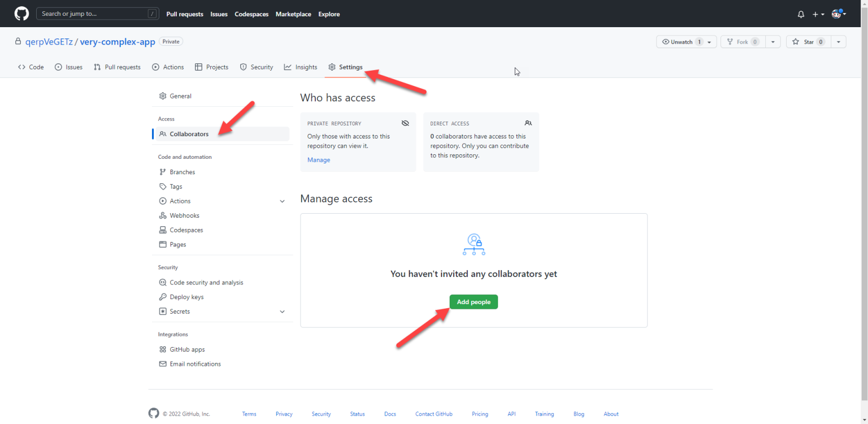This screenshot has height=424, width=868.
Task: Switch to the Code tab
Action: [31, 67]
